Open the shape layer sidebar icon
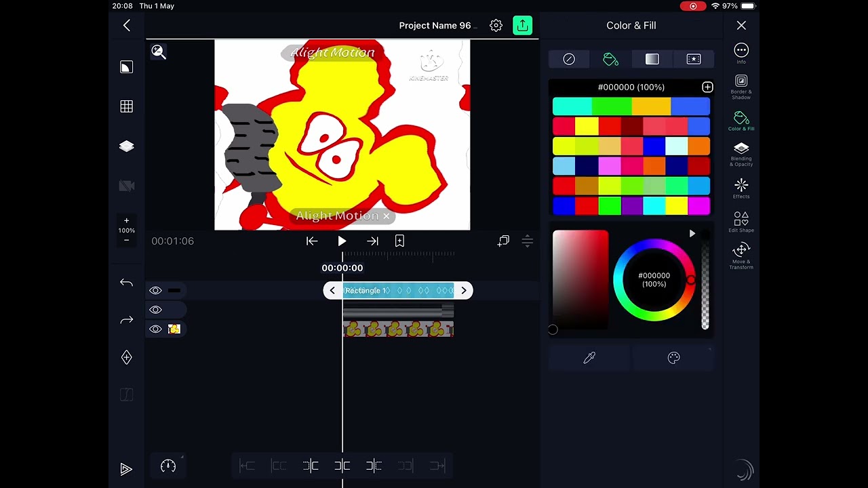 [127, 67]
